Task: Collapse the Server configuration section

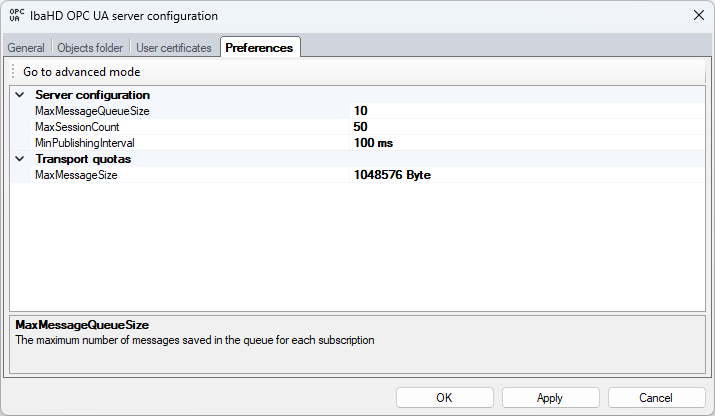Action: click(x=19, y=95)
